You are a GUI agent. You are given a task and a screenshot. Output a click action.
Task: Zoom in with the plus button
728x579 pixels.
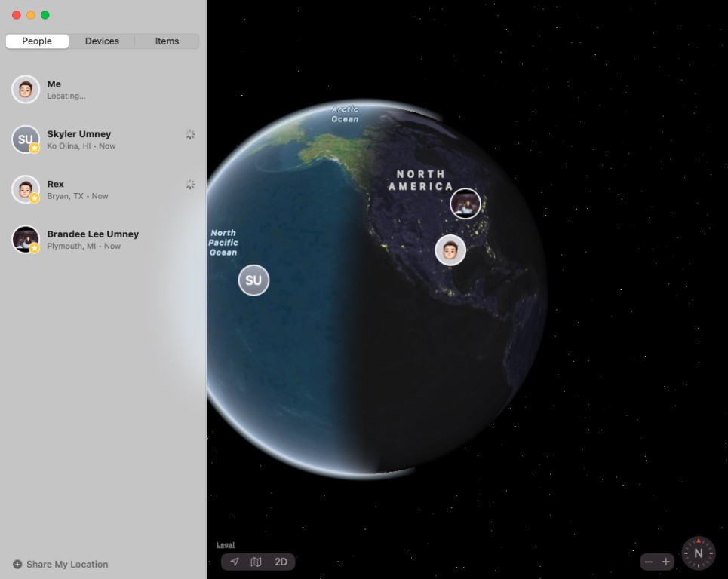click(665, 562)
